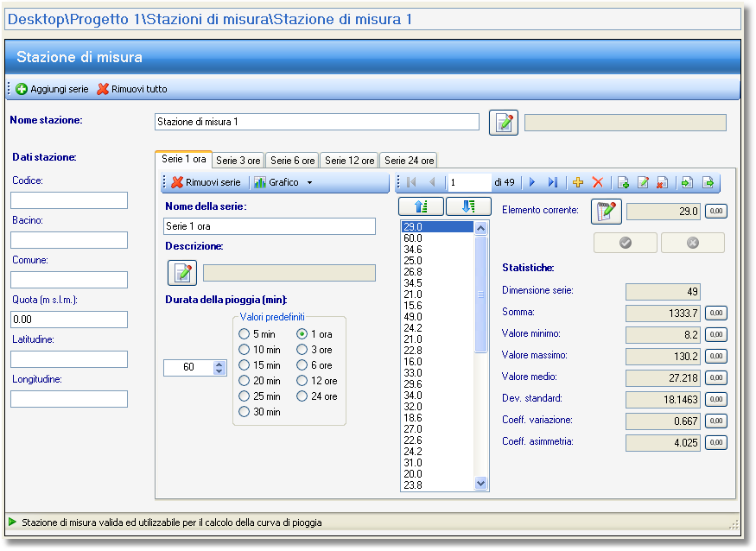The image size is (756, 551).
Task: Click the Codice input field
Action: pos(69,200)
